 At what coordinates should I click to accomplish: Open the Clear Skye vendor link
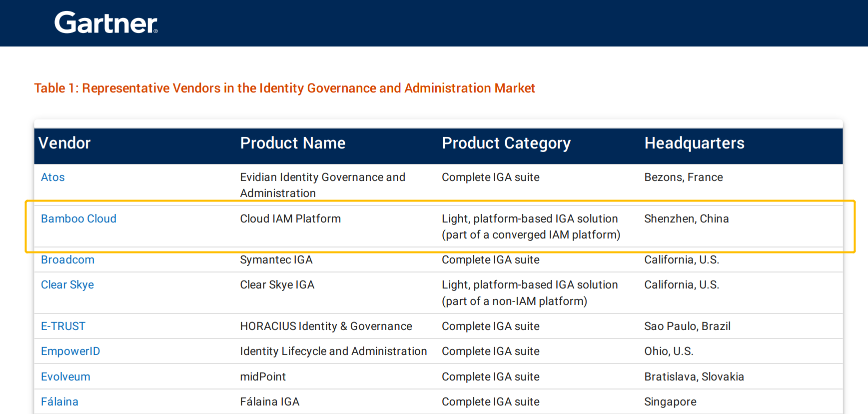[x=67, y=285]
